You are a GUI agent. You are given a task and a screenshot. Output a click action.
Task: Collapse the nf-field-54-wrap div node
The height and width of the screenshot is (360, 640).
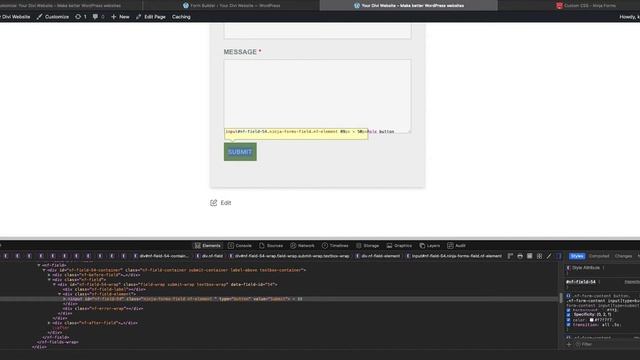[55, 284]
